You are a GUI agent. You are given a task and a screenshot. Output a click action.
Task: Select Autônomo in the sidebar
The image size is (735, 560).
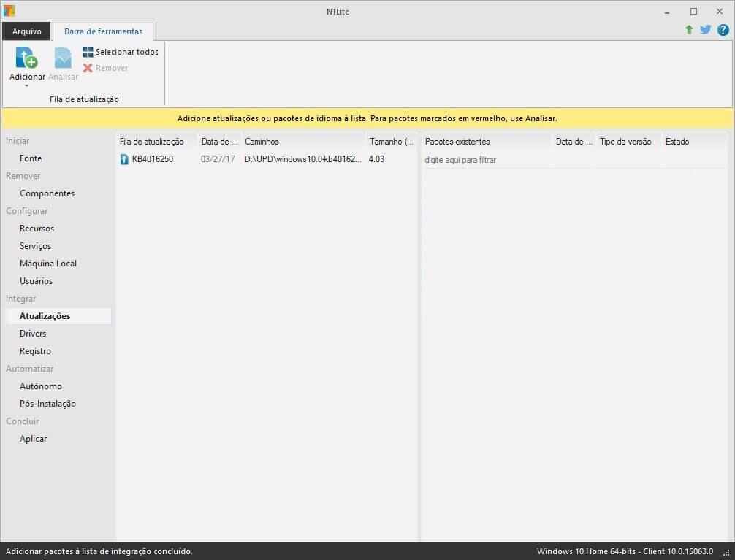41,386
